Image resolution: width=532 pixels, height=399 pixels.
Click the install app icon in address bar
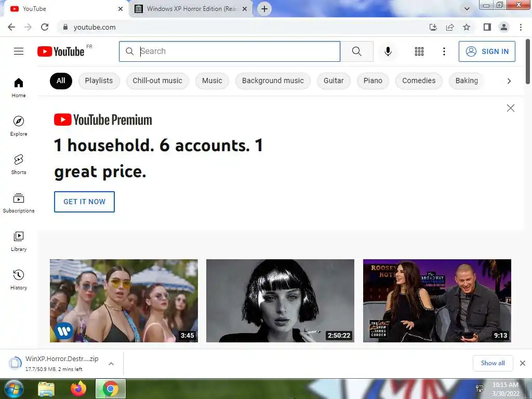click(433, 27)
